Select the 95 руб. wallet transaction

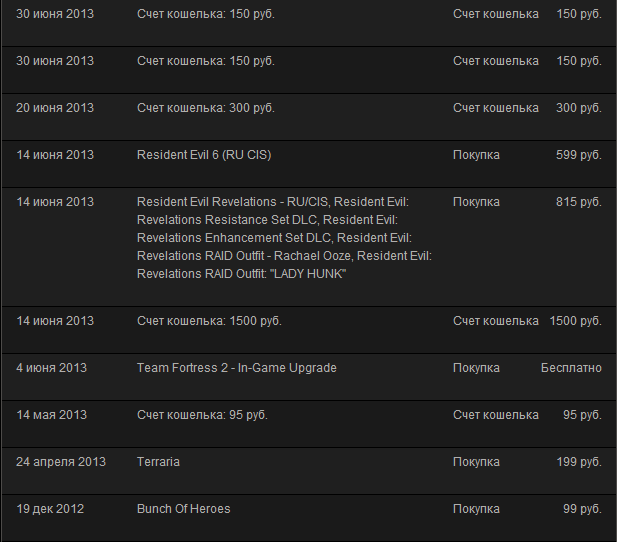point(309,424)
